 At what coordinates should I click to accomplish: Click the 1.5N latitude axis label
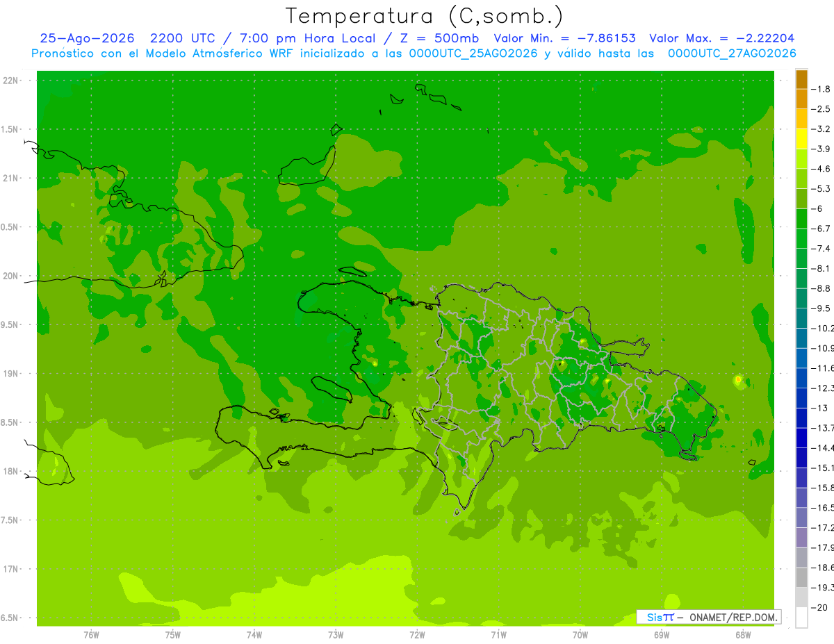(10, 129)
